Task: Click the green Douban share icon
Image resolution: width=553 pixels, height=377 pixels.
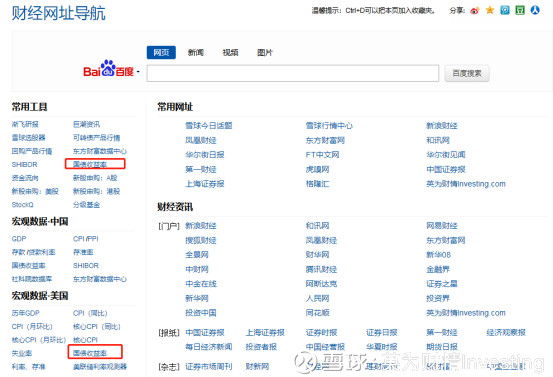Action: click(520, 10)
